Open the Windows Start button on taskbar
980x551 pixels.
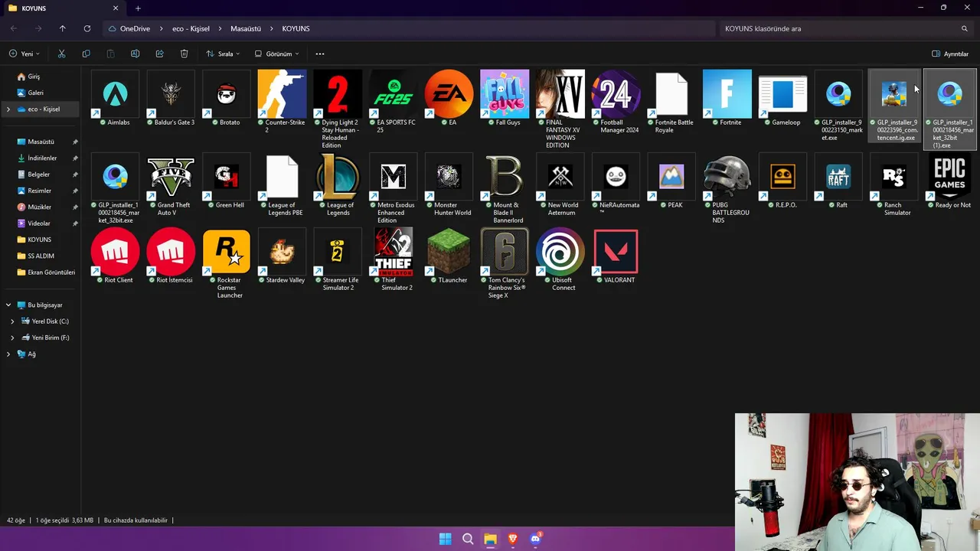tap(445, 539)
